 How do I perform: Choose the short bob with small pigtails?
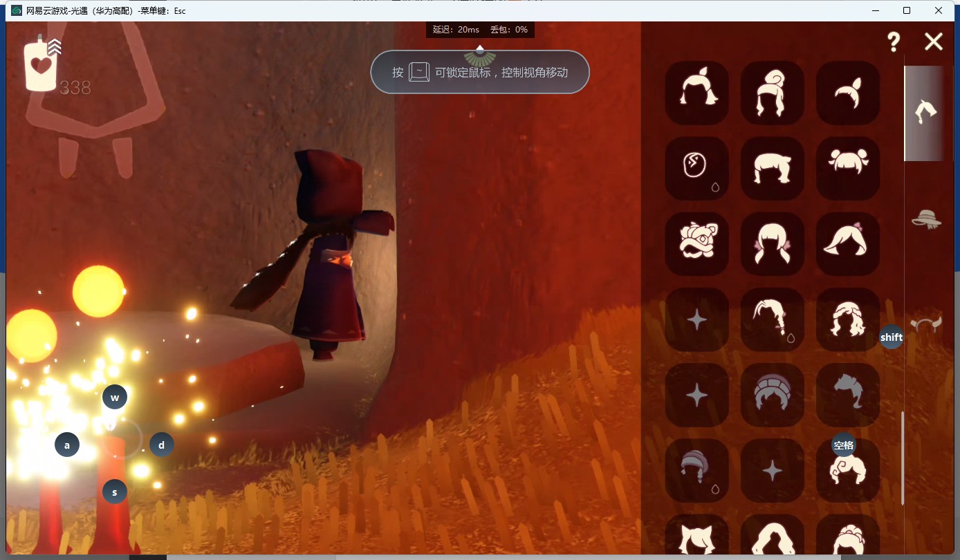tap(772, 168)
